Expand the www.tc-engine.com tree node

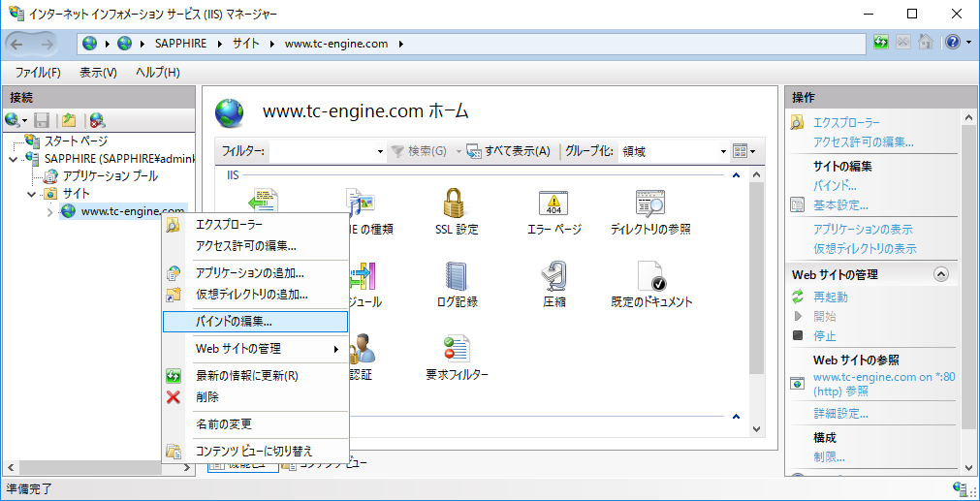point(50,212)
